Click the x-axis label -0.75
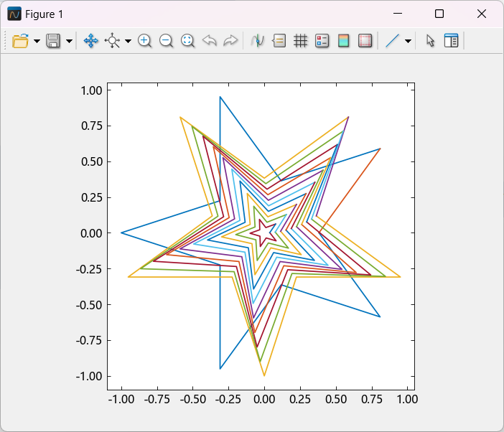This screenshot has height=432, width=504. (157, 399)
